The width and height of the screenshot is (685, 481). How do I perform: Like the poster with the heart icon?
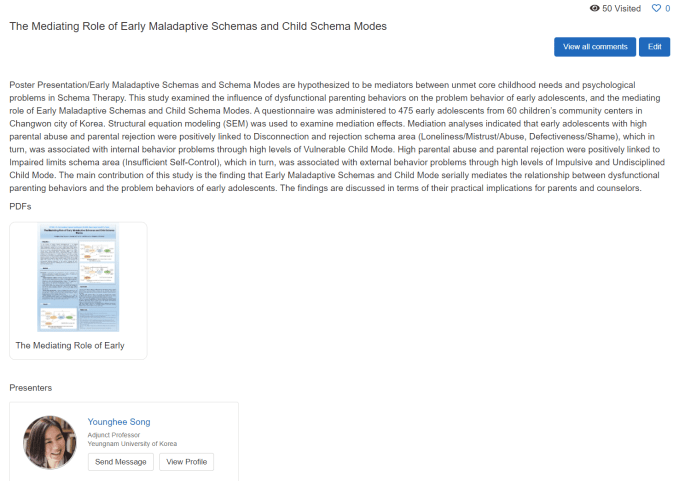(656, 8)
